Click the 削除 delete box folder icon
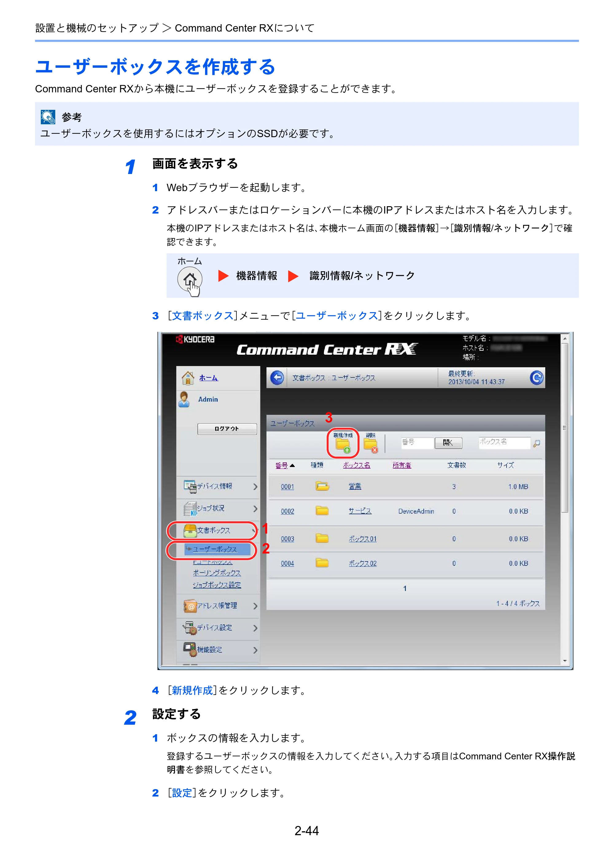 pyautogui.click(x=371, y=445)
